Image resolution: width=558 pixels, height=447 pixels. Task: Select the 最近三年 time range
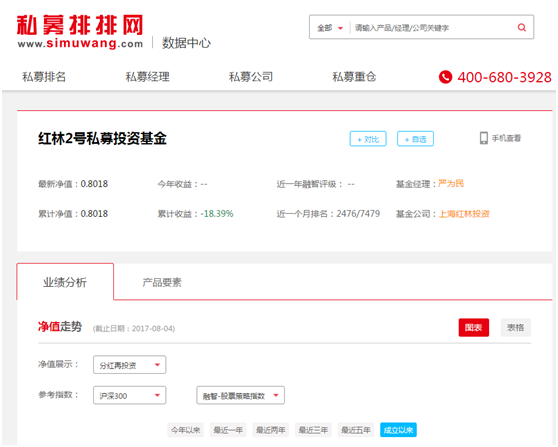coord(313,430)
